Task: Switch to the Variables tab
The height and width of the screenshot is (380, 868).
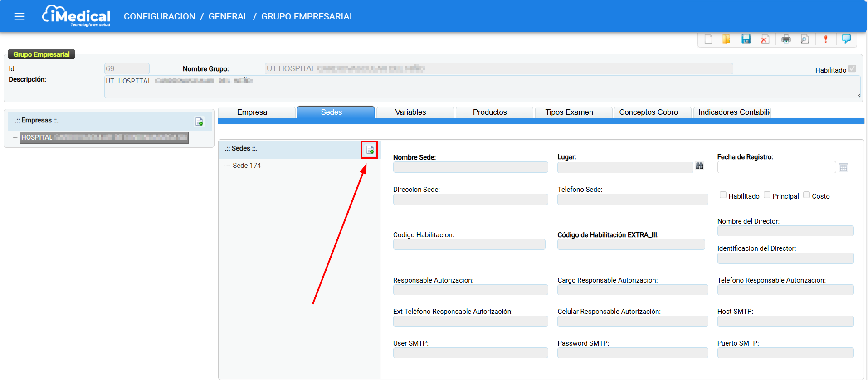Action: [x=410, y=112]
